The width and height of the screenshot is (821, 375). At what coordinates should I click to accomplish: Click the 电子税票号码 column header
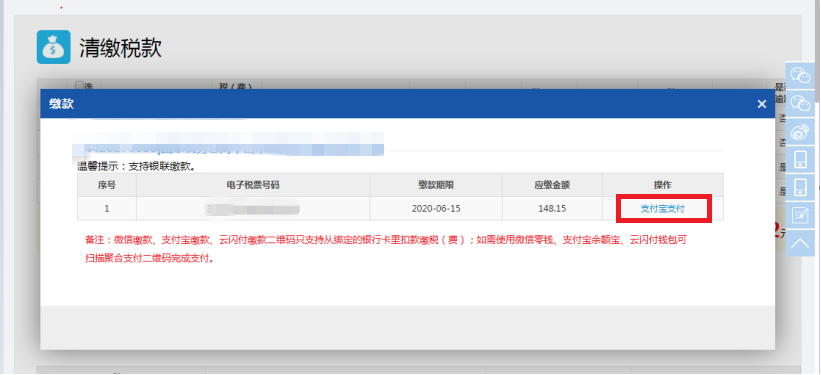point(253,185)
